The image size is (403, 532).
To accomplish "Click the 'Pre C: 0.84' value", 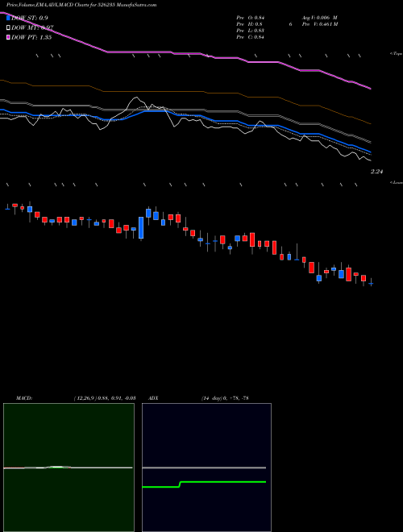I will 251,37.
